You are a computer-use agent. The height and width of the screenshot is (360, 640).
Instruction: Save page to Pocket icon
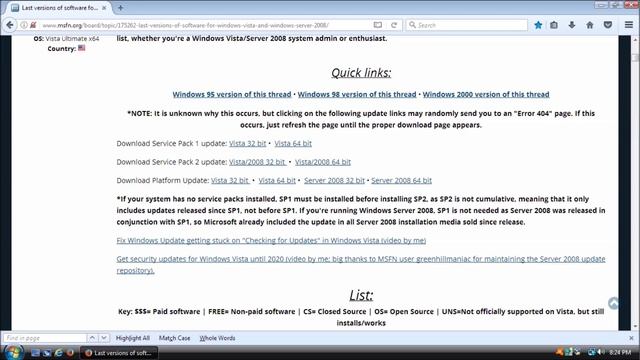(x=608, y=25)
